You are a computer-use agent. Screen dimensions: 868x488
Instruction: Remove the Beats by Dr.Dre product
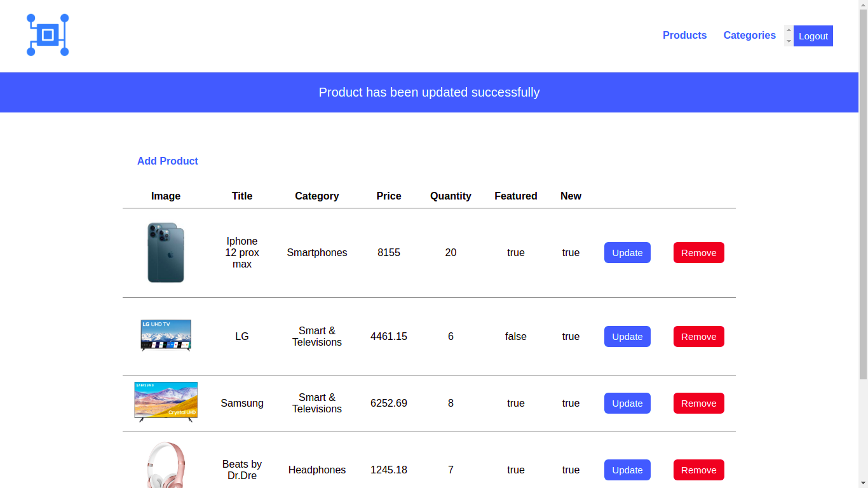[699, 470]
